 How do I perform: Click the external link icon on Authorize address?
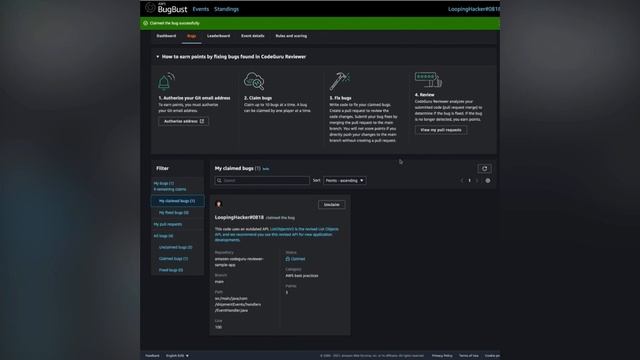[202, 121]
